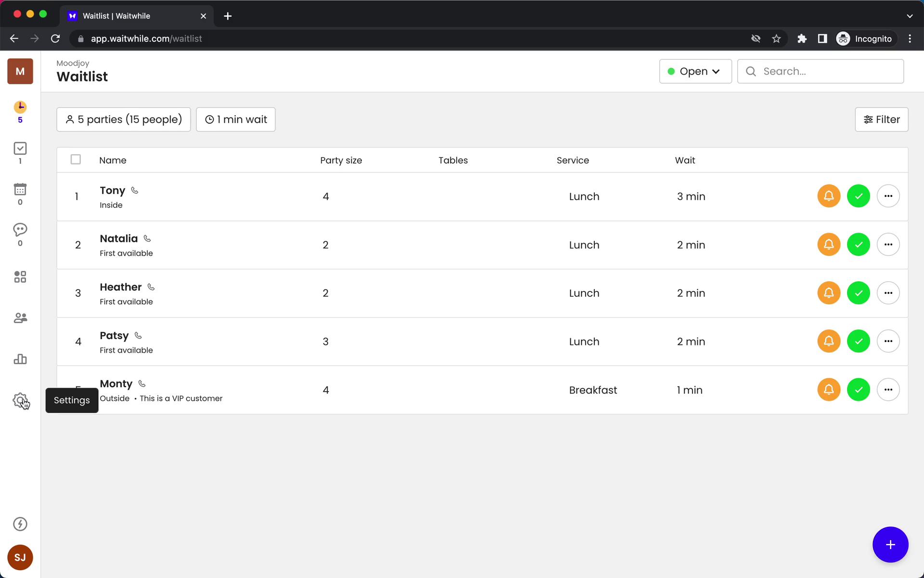Screen dimensions: 924x578
Task: Click the Moodjoy M logo
Action: click(20, 71)
